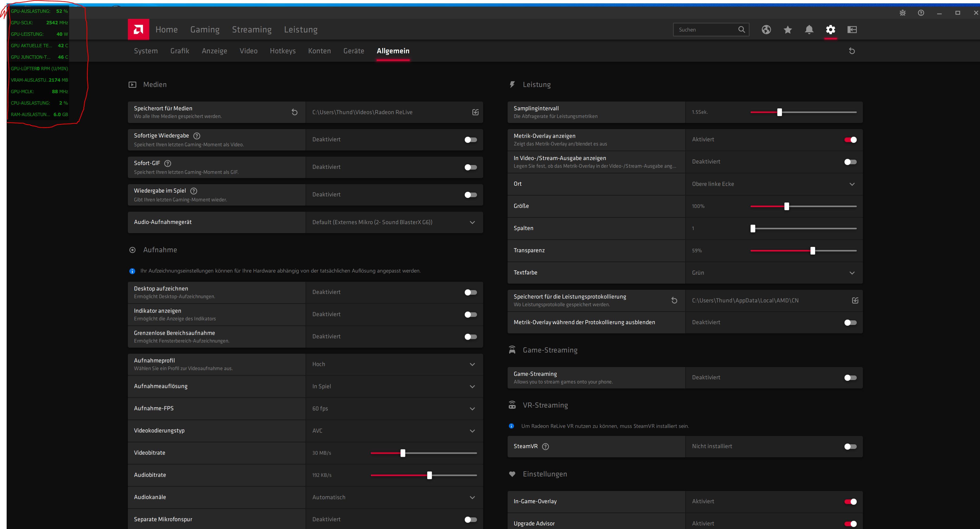
Task: Browse folder for Speicherort für Medien
Action: pyautogui.click(x=475, y=112)
